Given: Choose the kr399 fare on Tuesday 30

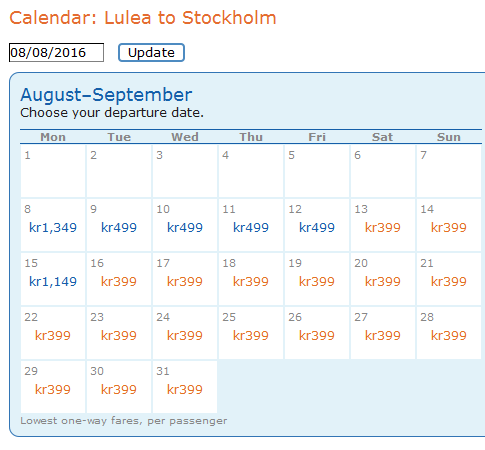Looking at the screenshot, I should point(119,390).
